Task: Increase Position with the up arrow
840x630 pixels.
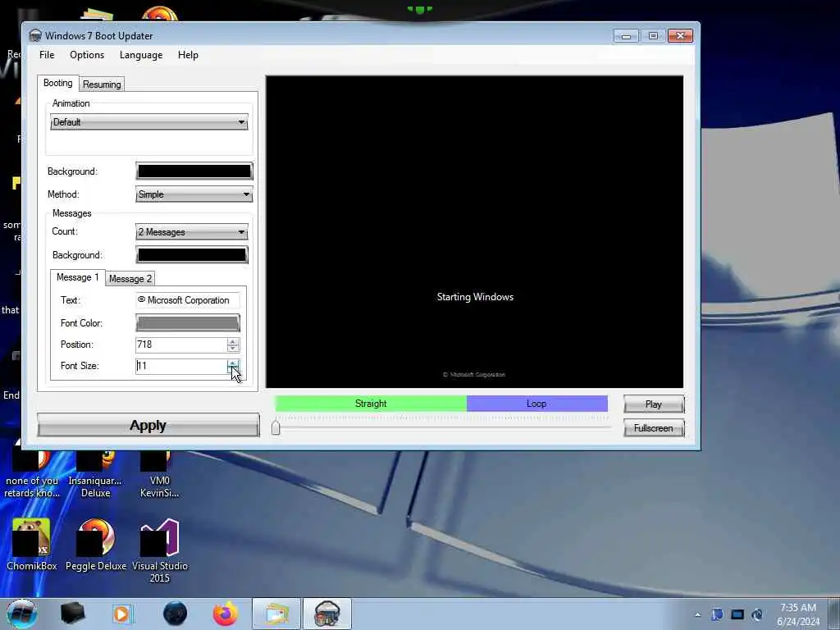Action: tap(232, 341)
